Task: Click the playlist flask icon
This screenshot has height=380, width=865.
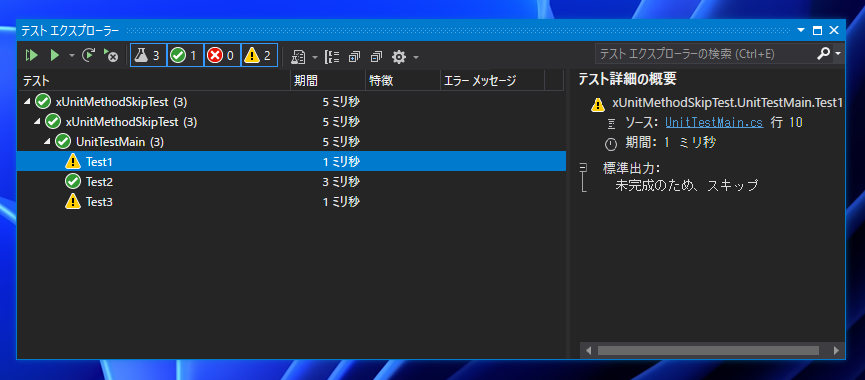Action: coord(298,56)
